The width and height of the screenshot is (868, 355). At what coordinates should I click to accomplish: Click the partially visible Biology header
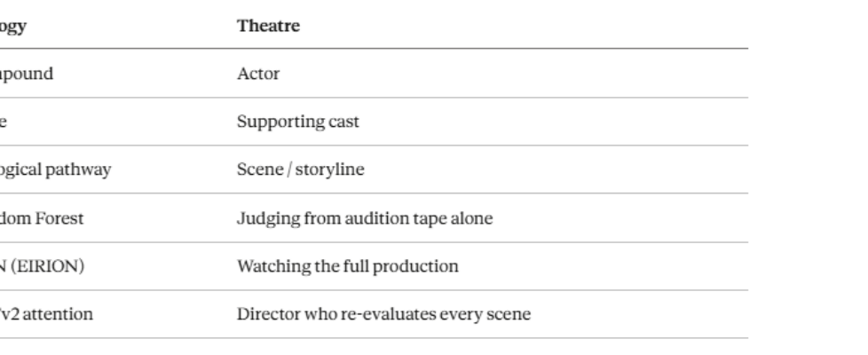[12, 27]
